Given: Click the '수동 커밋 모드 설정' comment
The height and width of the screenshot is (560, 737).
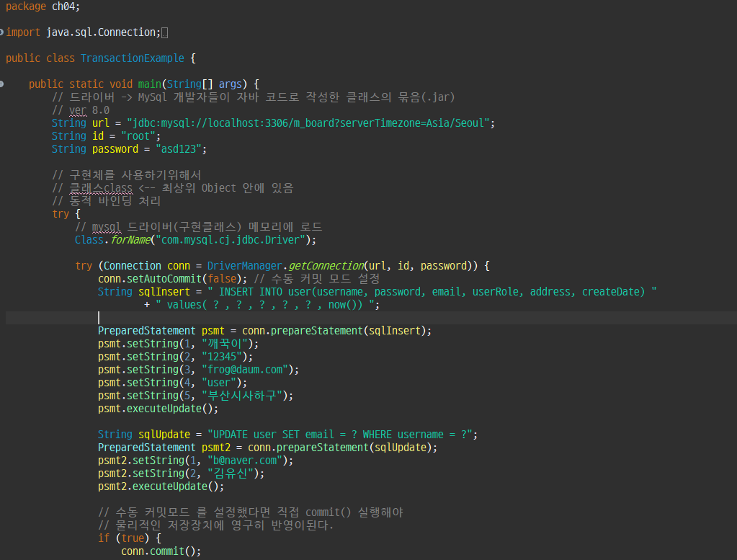Looking at the screenshot, I should 317,279.
